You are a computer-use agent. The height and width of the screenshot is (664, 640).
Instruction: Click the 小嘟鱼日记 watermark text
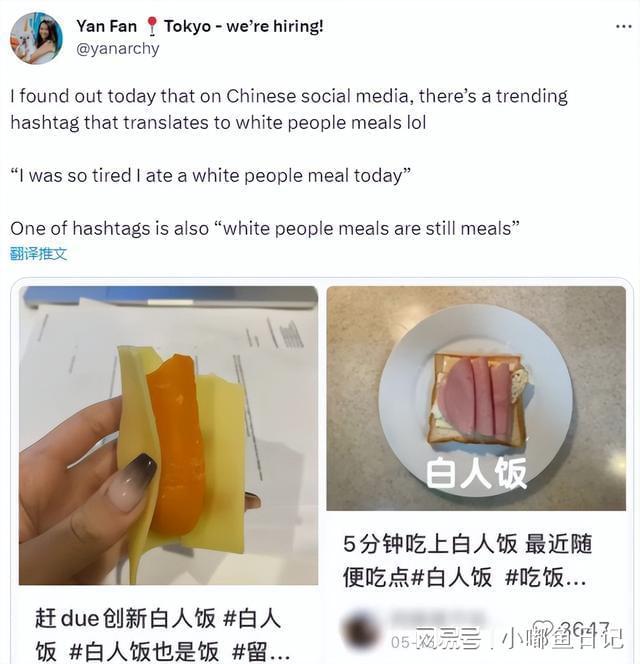point(562,638)
